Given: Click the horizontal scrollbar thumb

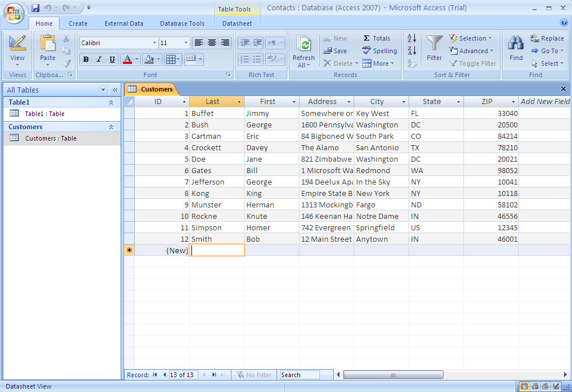Looking at the screenshot, I should click(393, 374).
